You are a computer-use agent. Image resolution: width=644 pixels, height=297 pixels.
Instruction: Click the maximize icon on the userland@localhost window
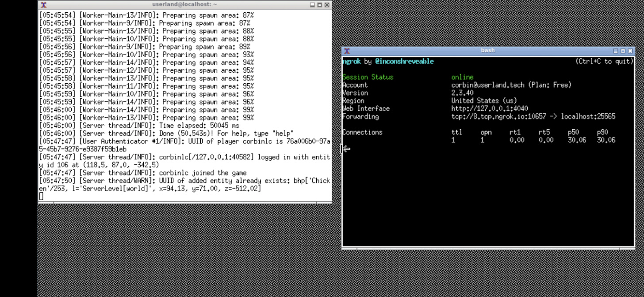click(x=319, y=5)
